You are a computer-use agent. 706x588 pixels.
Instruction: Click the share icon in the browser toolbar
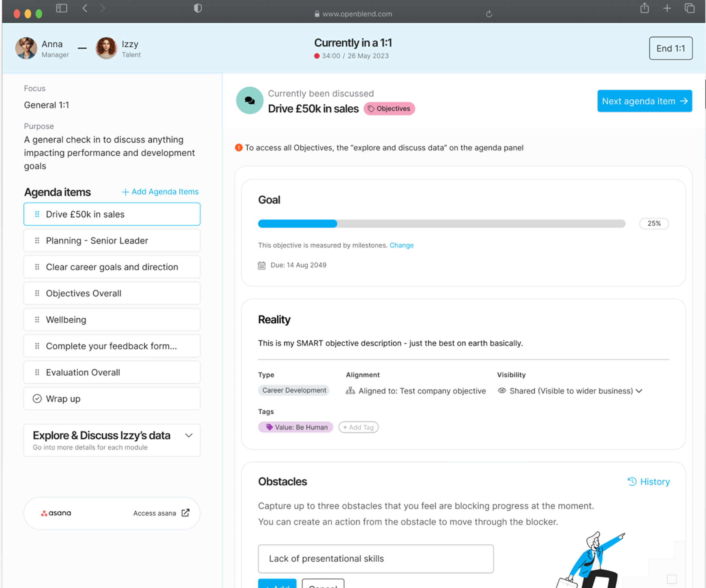[x=644, y=8]
